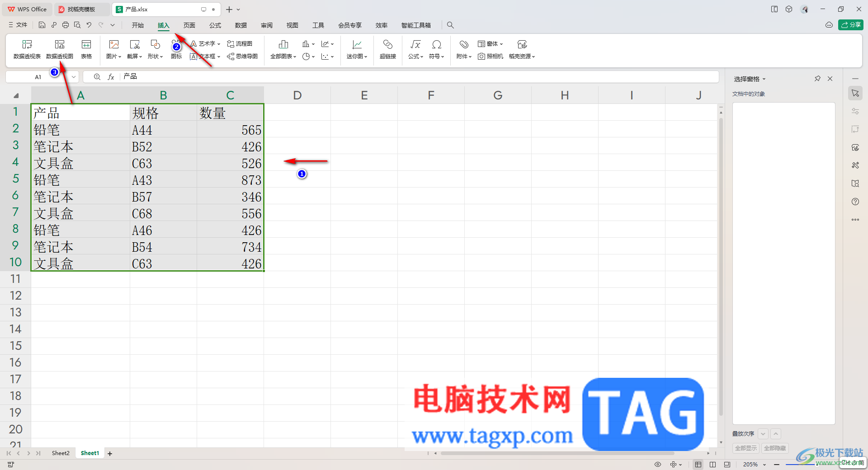868x470 pixels.
Task: Click the zoom out minus button
Action: click(777, 465)
